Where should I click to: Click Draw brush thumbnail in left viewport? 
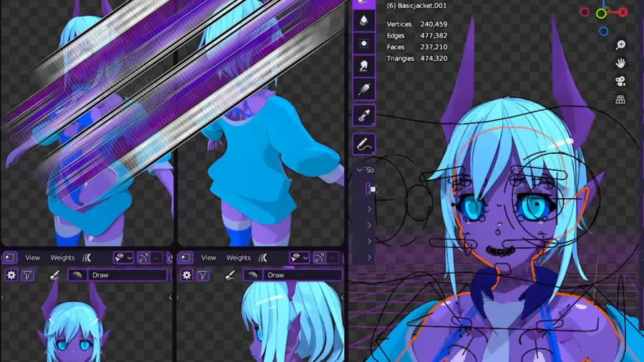[77, 275]
